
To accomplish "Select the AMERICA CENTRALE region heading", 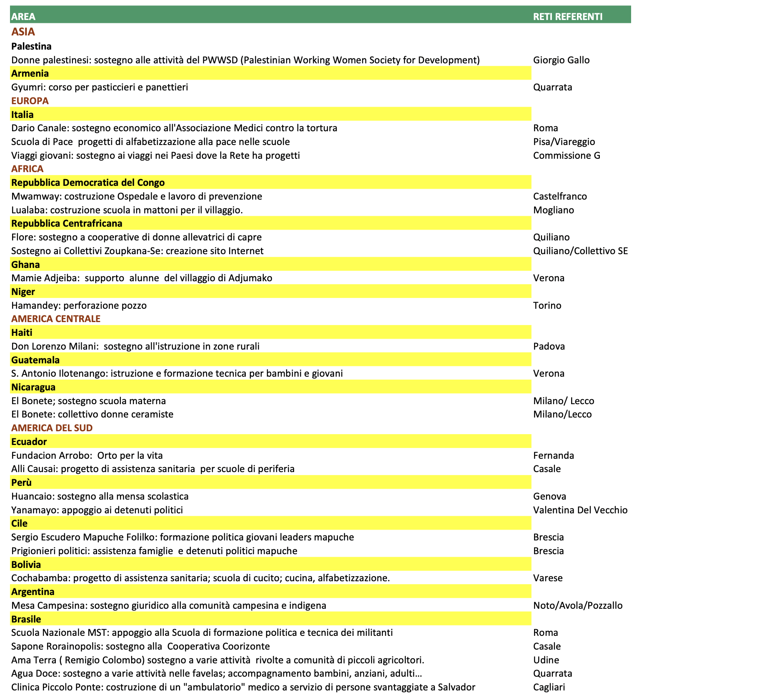I will pyautogui.click(x=56, y=319).
